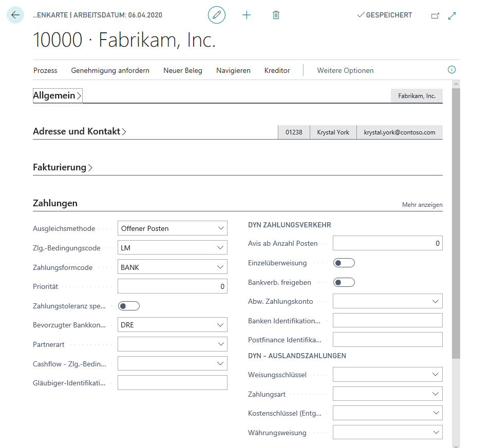
Task: Open the info panel icon
Action: click(451, 69)
